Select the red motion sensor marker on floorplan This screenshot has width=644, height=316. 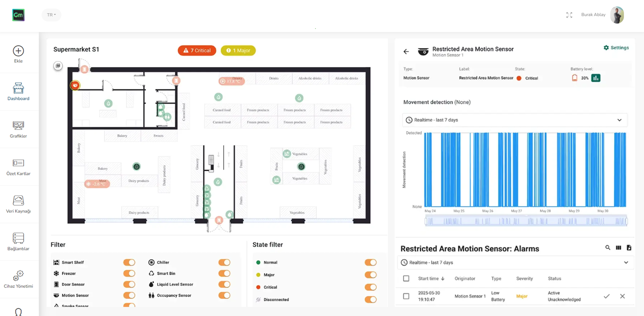point(75,85)
